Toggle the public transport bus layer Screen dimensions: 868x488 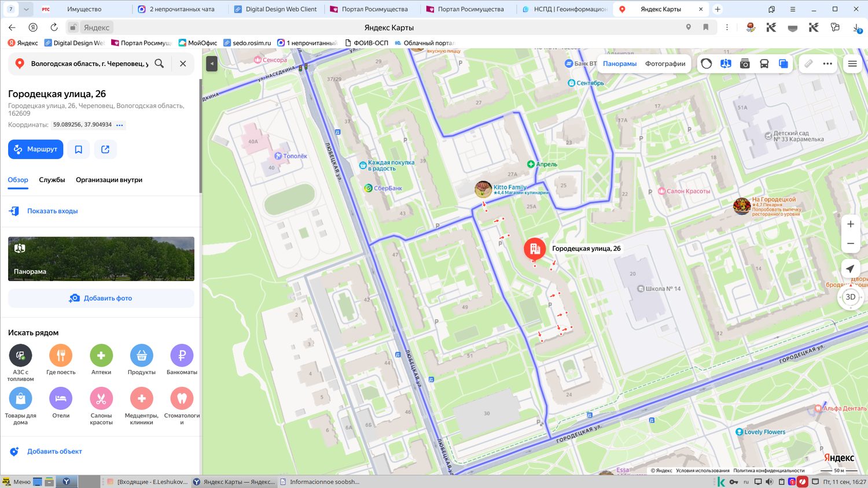(764, 64)
